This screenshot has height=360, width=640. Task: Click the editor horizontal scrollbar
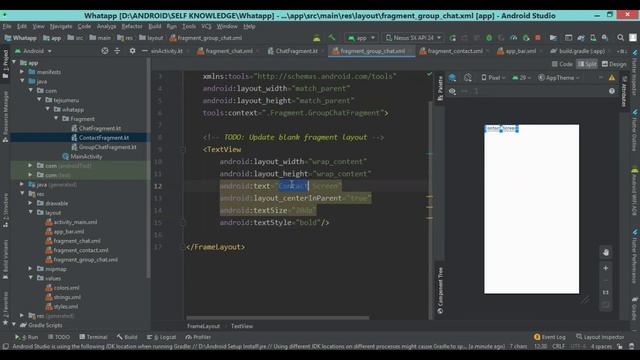[278, 318]
